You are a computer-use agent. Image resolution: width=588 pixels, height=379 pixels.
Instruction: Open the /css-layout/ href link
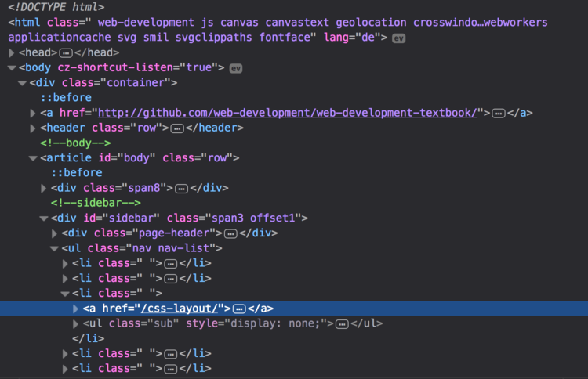[x=180, y=309]
